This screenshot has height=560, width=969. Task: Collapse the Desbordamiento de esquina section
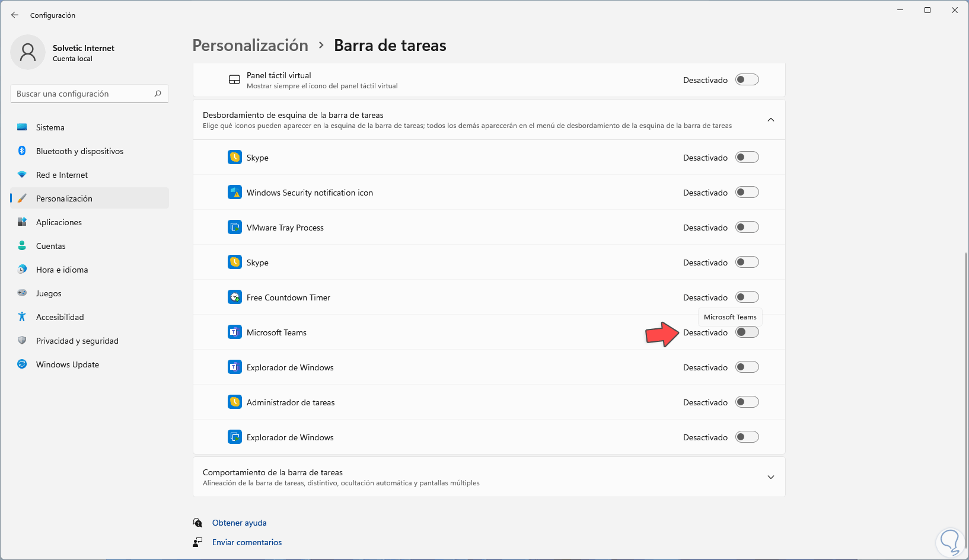(x=770, y=120)
